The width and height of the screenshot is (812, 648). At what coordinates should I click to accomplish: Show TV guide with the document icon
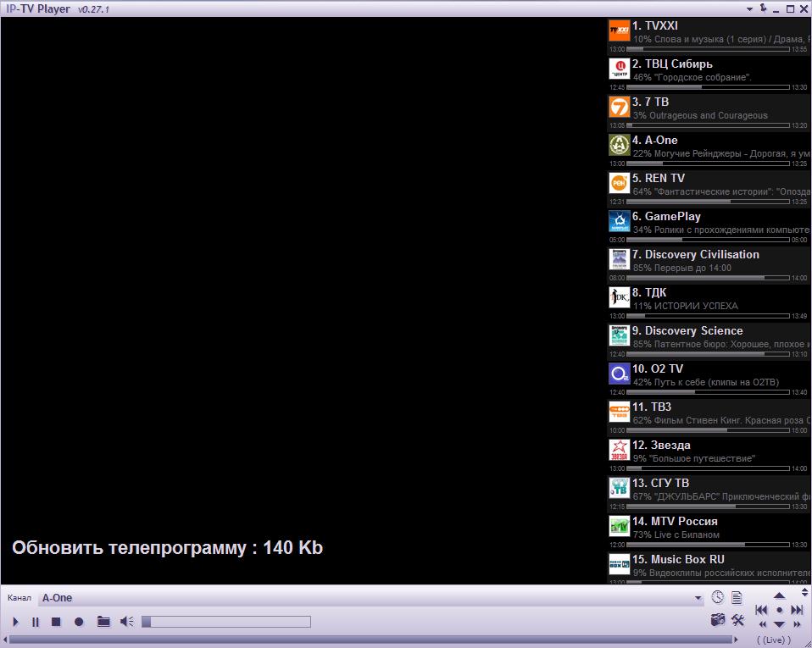737,597
